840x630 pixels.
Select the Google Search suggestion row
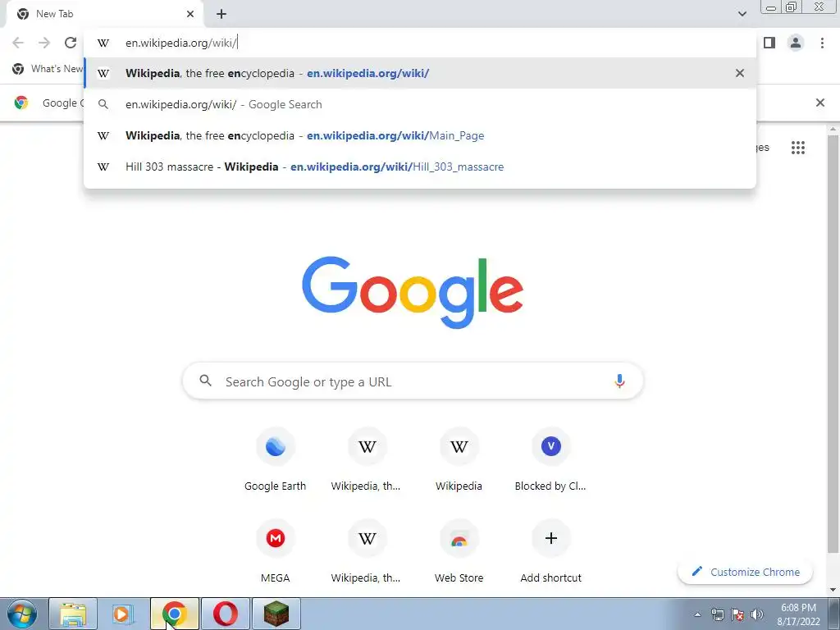coord(420,104)
